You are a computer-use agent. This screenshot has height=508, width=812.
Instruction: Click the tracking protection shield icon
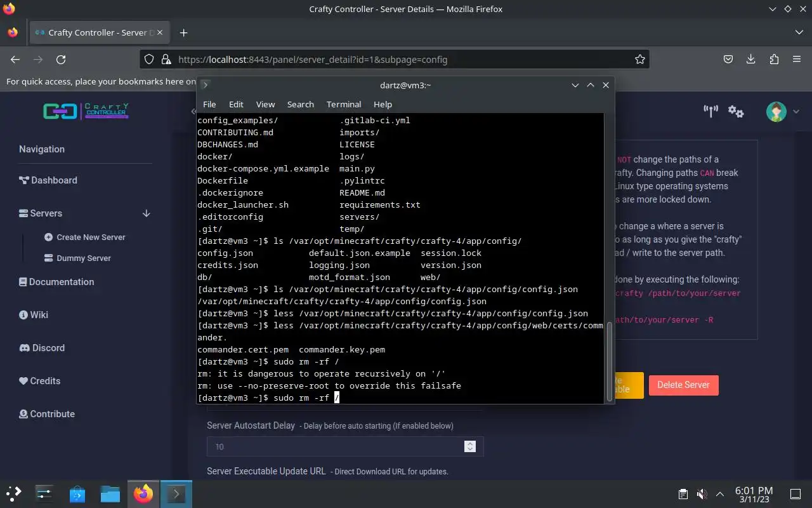pyautogui.click(x=149, y=59)
